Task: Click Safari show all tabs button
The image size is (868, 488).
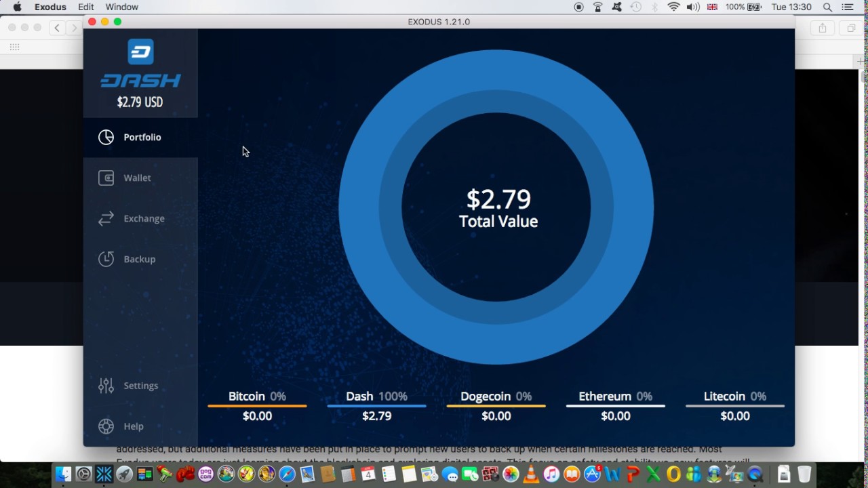Action: pos(851,28)
